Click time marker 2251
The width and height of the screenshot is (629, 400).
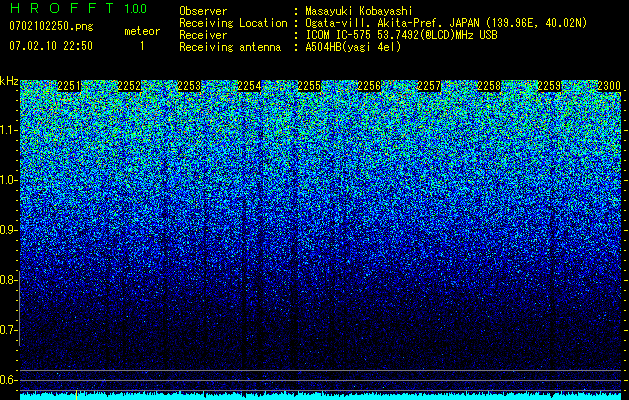click(x=69, y=86)
